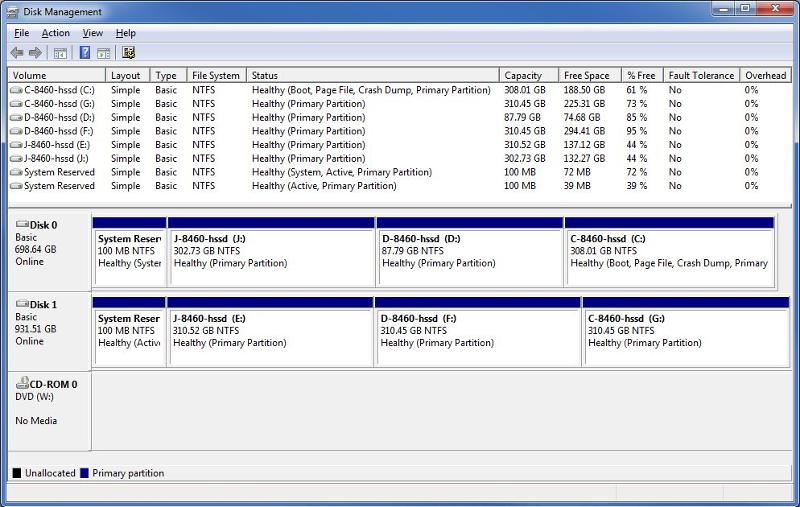Image resolution: width=800 pixels, height=507 pixels.
Task: Click the 'Healthy (System, Active, Primary Partition)' status cell
Action: click(x=342, y=172)
